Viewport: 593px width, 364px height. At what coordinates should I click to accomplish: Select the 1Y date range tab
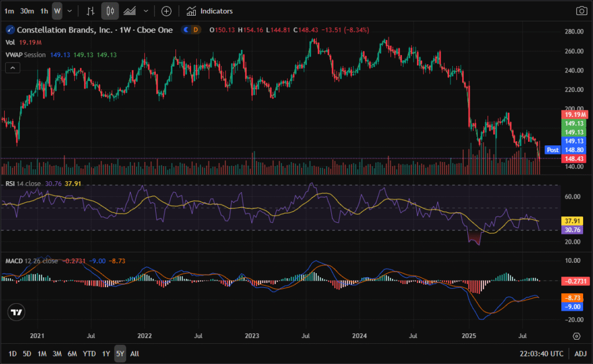106,354
